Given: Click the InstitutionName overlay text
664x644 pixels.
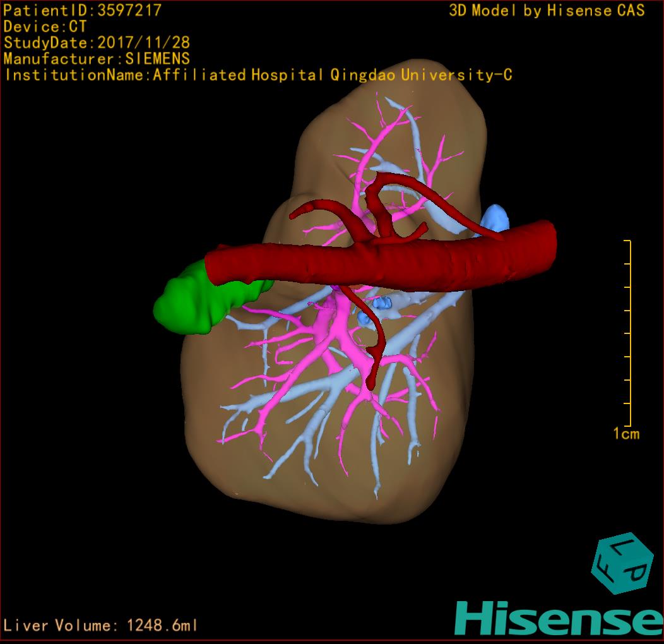Looking at the screenshot, I should point(258,75).
